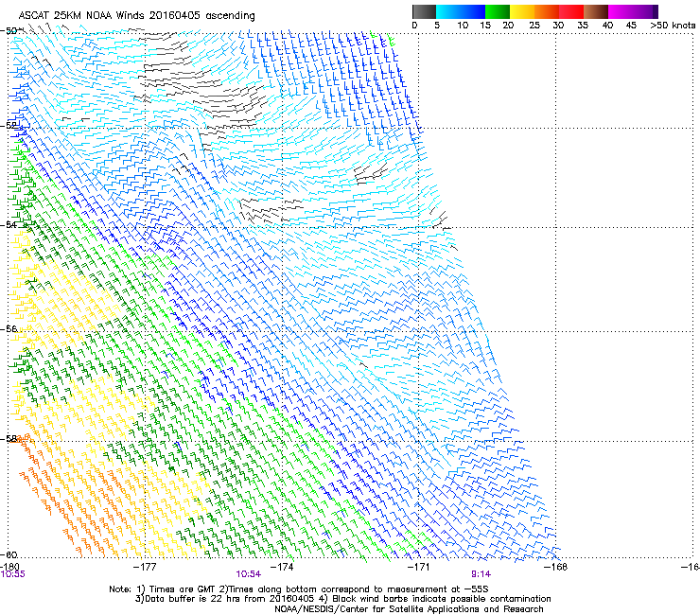Click the '-58' latitude axis label
Viewport: 700px width, 615px height.
[x=9, y=439]
